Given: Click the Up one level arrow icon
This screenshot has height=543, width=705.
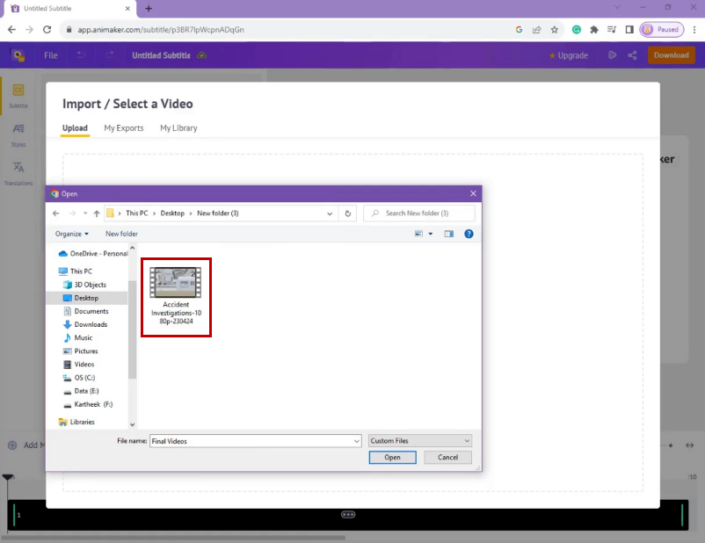Looking at the screenshot, I should 96,213.
